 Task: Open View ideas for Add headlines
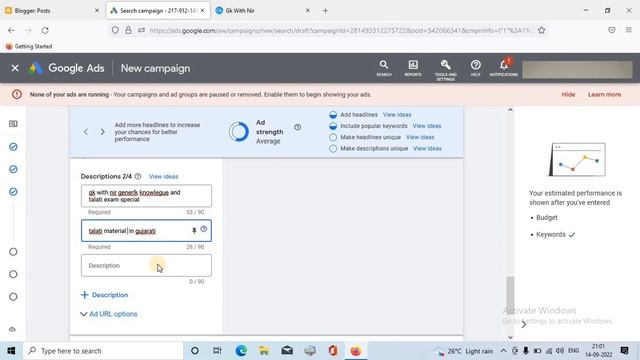397,115
